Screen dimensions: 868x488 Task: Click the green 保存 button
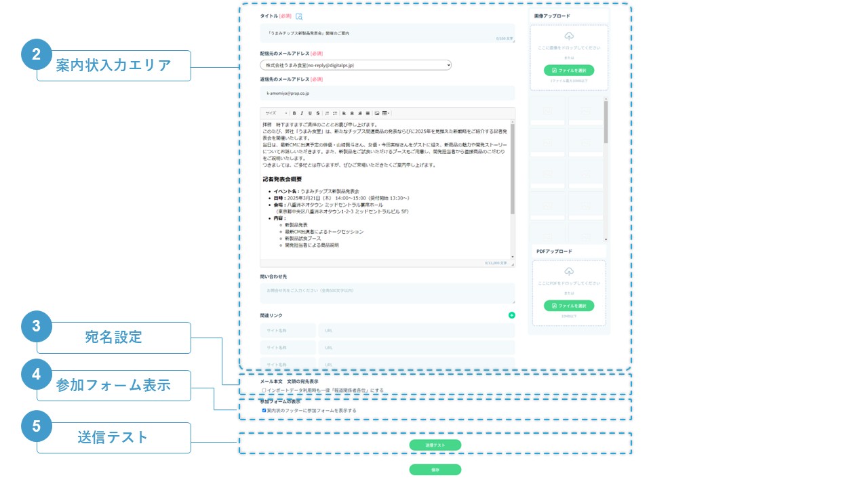[435, 470]
